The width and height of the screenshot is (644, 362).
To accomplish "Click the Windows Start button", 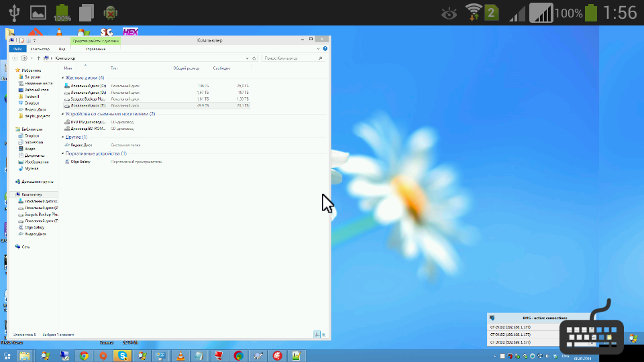I will [x=7, y=356].
